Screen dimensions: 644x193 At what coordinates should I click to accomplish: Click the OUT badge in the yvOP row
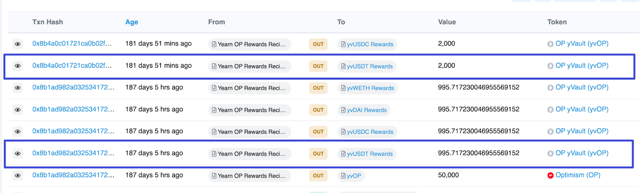point(318,176)
